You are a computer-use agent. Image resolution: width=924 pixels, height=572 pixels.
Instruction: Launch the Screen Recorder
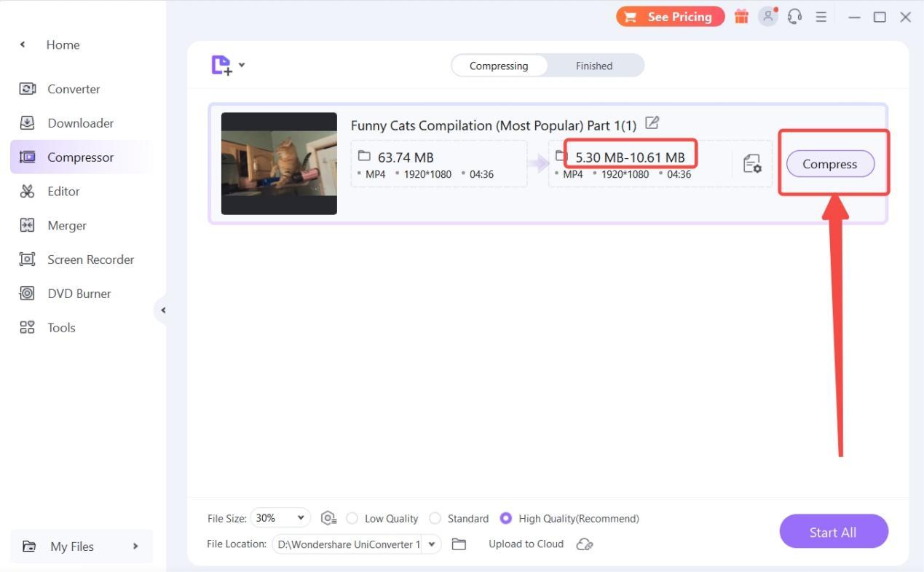tap(90, 259)
